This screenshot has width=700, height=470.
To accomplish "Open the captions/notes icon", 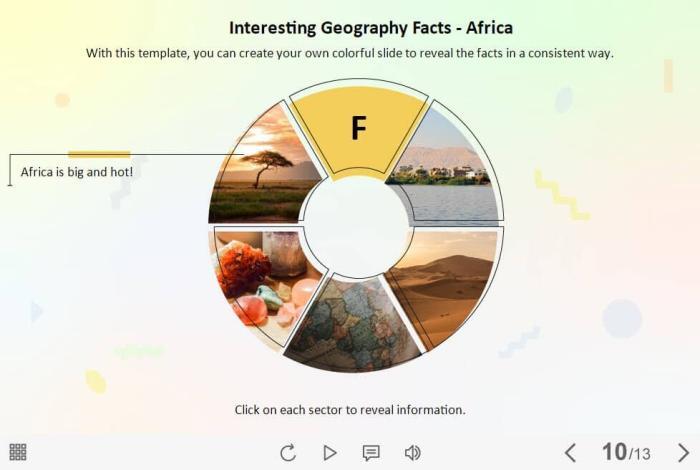I will click(x=371, y=453).
